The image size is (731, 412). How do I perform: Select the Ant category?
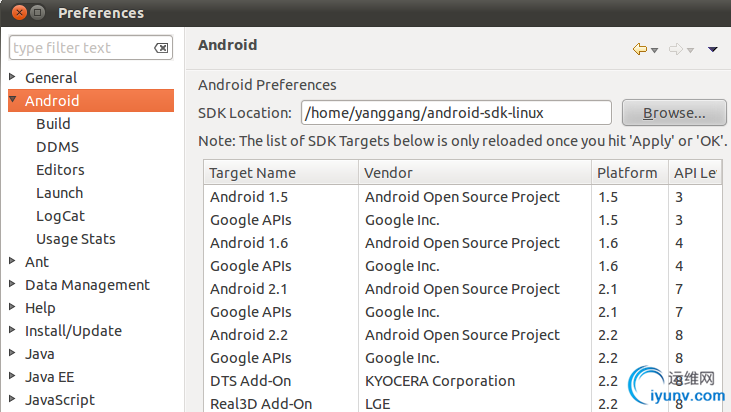(x=37, y=262)
